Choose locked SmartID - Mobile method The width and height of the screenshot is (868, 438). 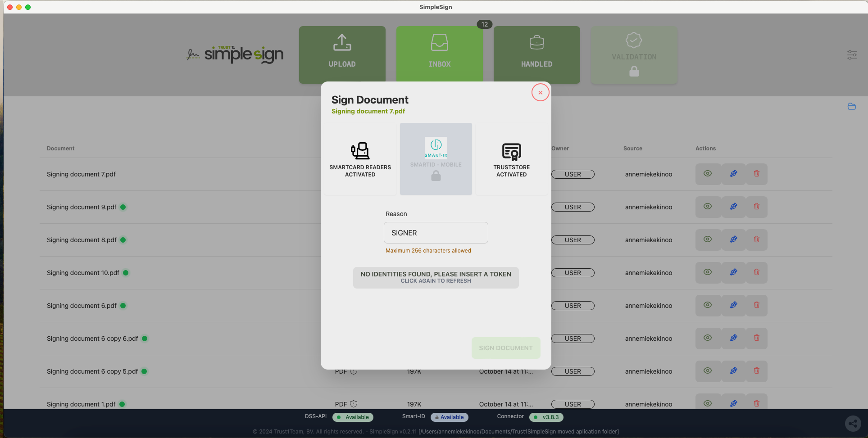(436, 159)
